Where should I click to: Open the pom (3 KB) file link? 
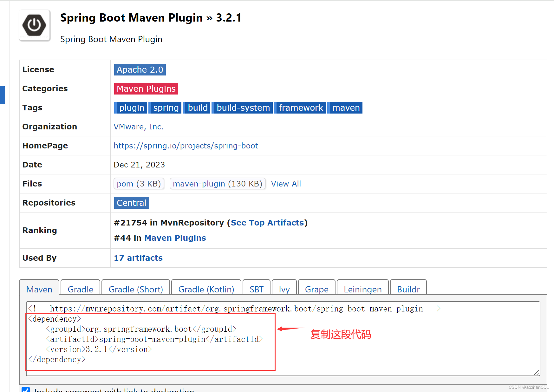[139, 184]
